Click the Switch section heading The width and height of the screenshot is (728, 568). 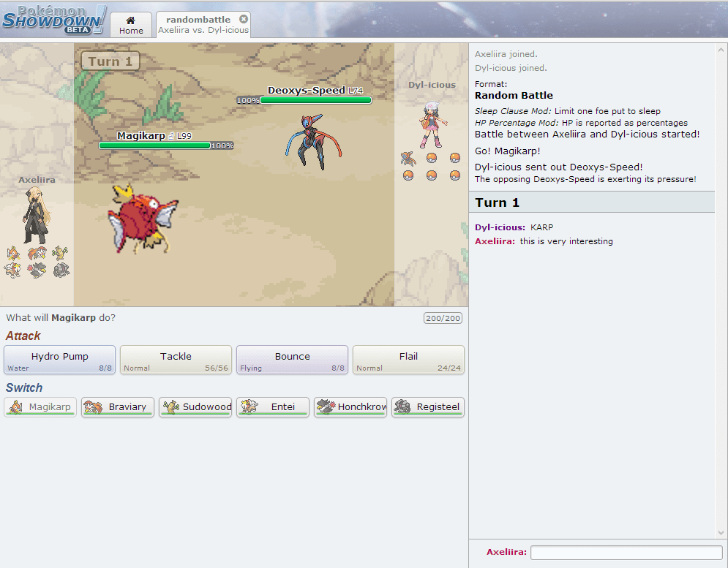[24, 388]
